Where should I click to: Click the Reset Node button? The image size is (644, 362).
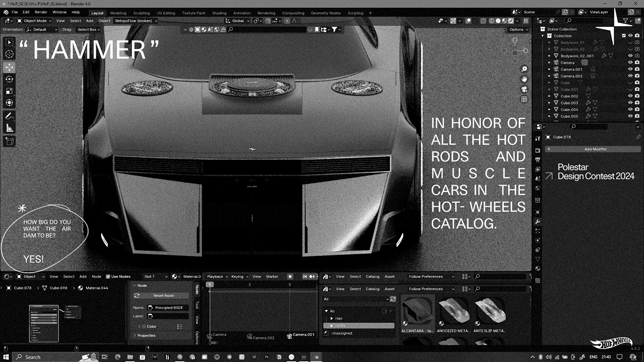coord(160,296)
